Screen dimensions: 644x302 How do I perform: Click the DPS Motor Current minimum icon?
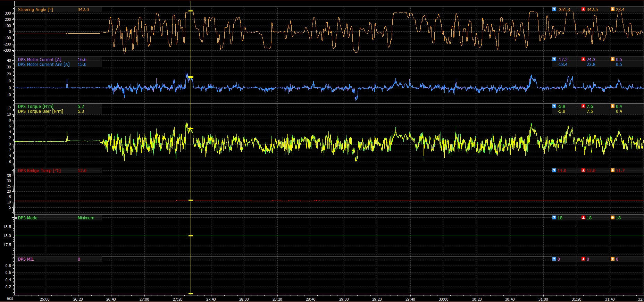[554, 60]
